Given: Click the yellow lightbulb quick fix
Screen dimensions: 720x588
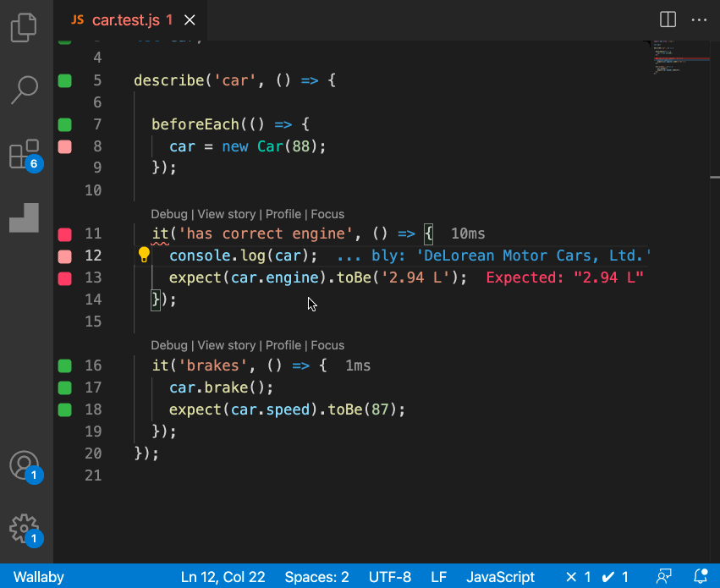Looking at the screenshot, I should click(x=144, y=255).
